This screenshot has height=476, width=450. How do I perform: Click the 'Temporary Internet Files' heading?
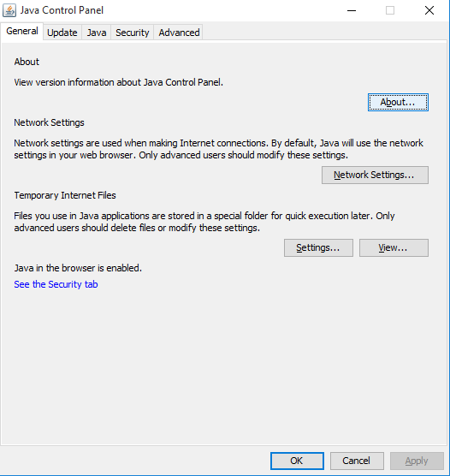click(65, 195)
